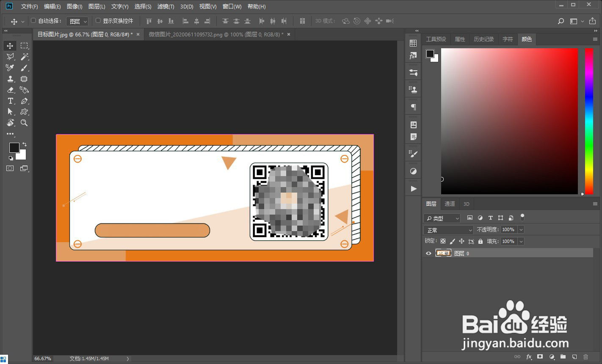Delete layer using trash icon
The image size is (602, 364).
pyautogui.click(x=586, y=357)
